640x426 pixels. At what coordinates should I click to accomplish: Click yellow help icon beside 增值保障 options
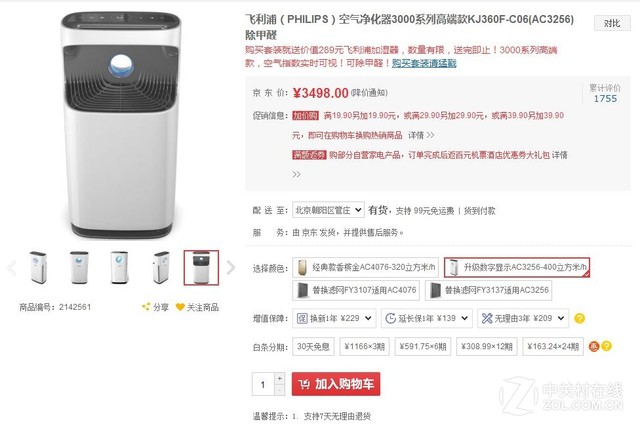pos(579,318)
